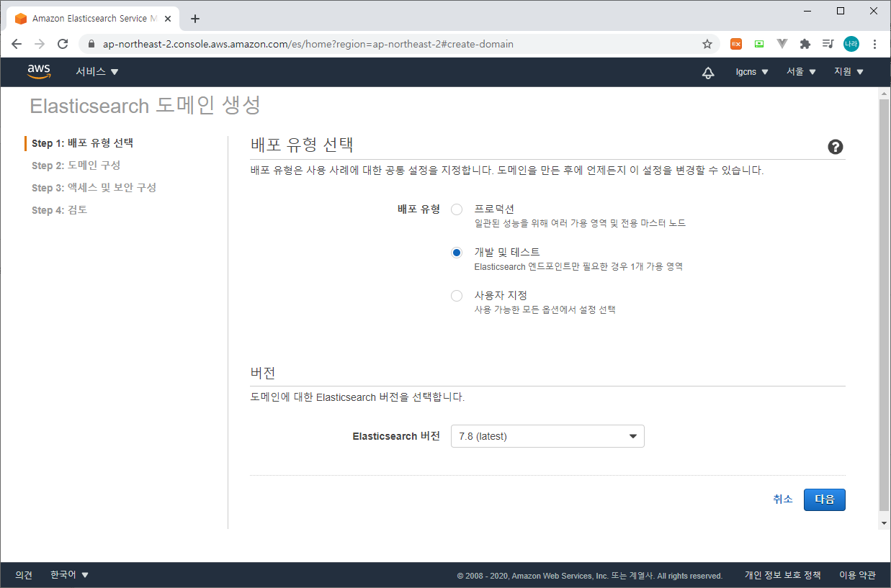Click the gray V extension icon

click(782, 44)
